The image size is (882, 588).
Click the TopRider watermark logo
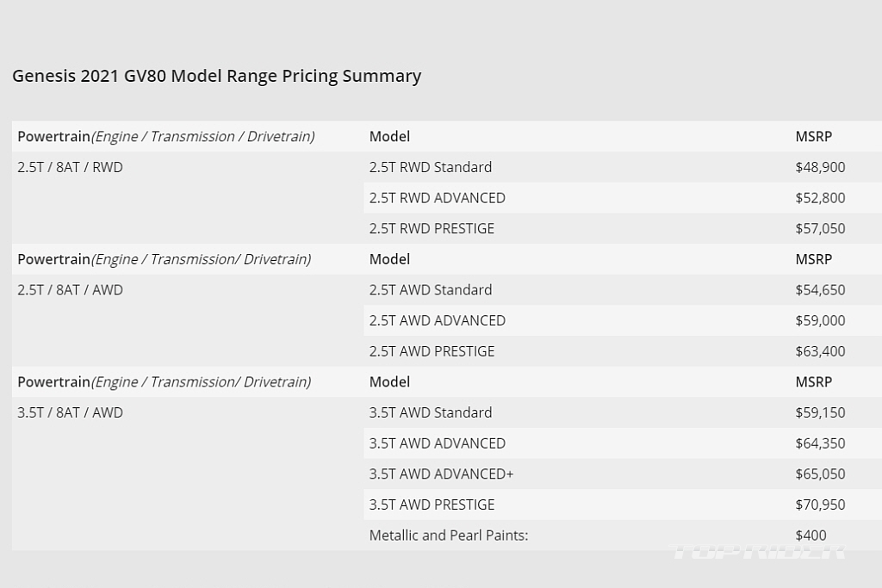tap(758, 552)
